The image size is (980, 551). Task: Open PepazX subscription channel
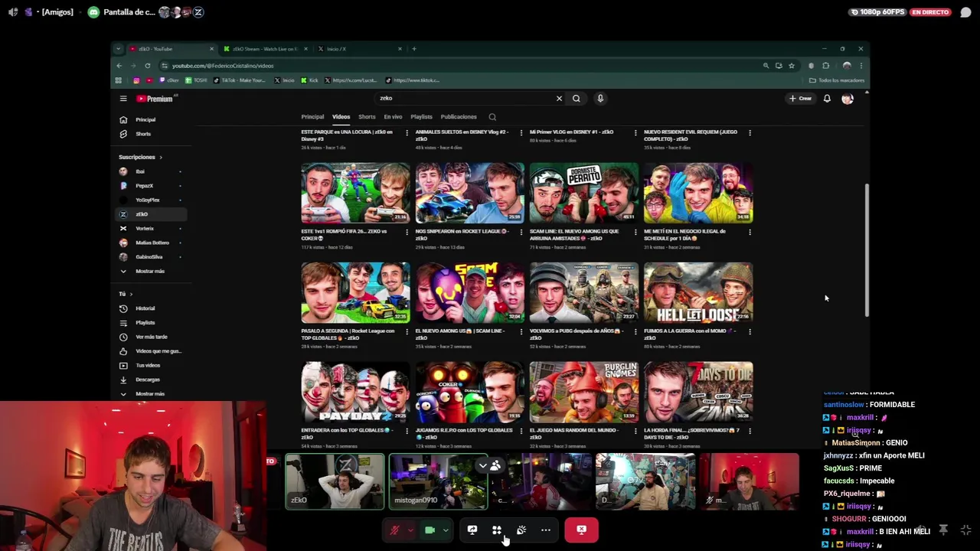pyautogui.click(x=150, y=186)
